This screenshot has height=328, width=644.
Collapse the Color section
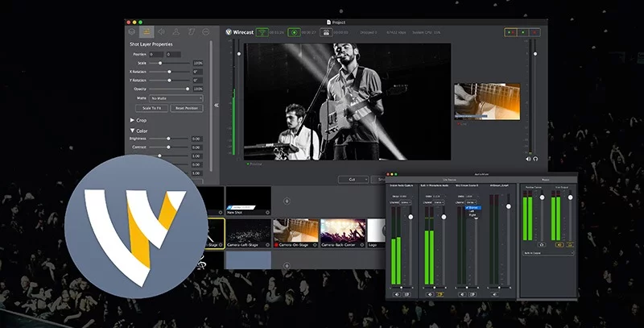(132, 131)
